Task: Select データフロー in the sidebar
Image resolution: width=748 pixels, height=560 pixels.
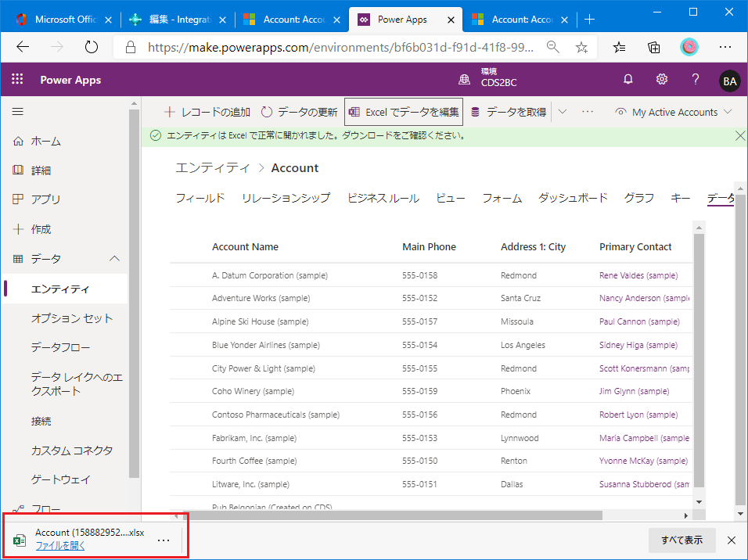Action: [60, 347]
